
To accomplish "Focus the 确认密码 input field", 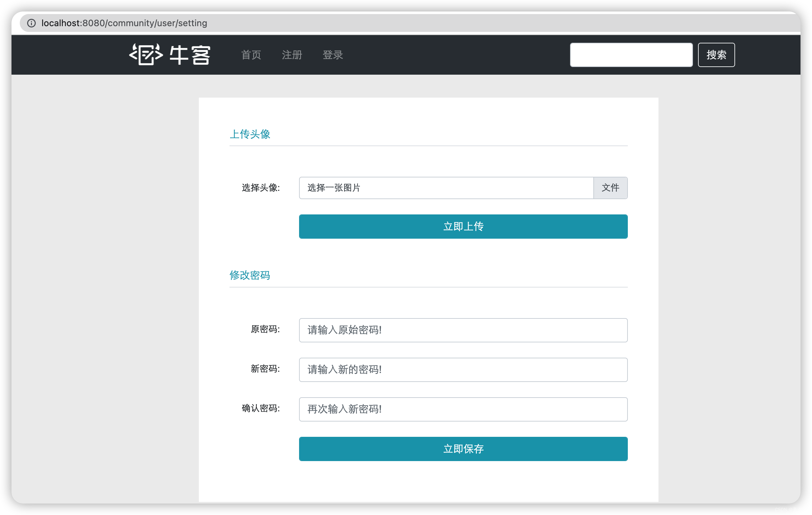I will click(x=463, y=409).
